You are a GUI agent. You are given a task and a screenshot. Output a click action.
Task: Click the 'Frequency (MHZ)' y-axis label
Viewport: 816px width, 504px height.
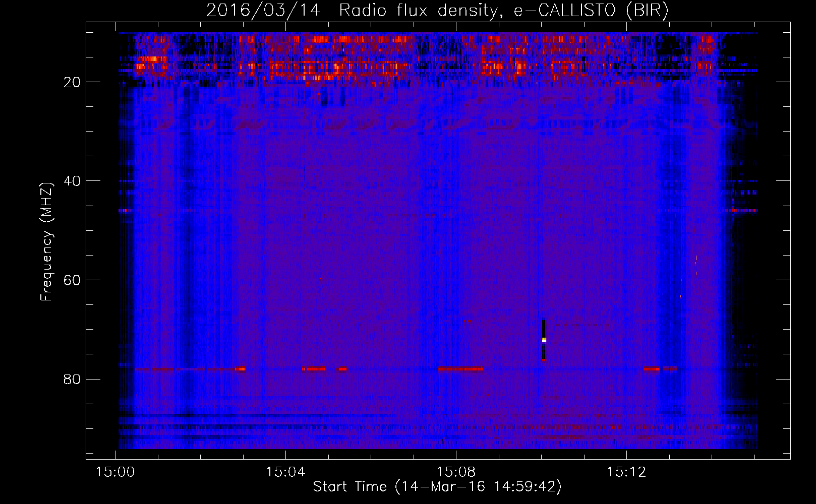tap(46, 242)
